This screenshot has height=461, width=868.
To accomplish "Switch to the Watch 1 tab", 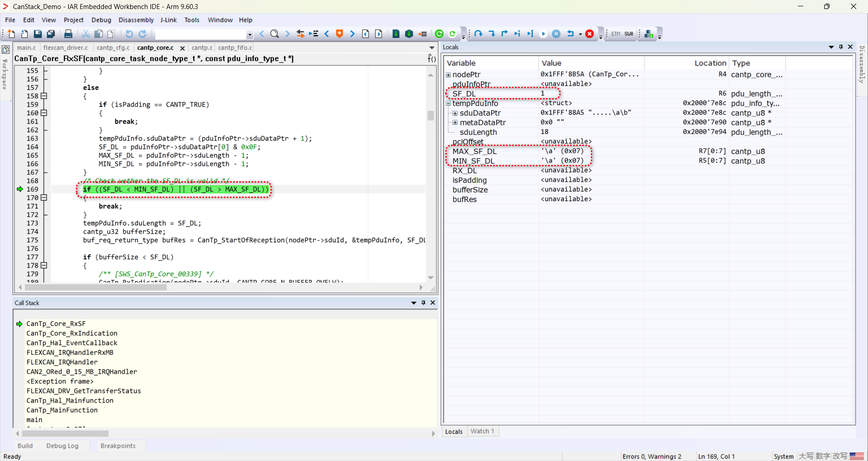I will pyautogui.click(x=482, y=431).
